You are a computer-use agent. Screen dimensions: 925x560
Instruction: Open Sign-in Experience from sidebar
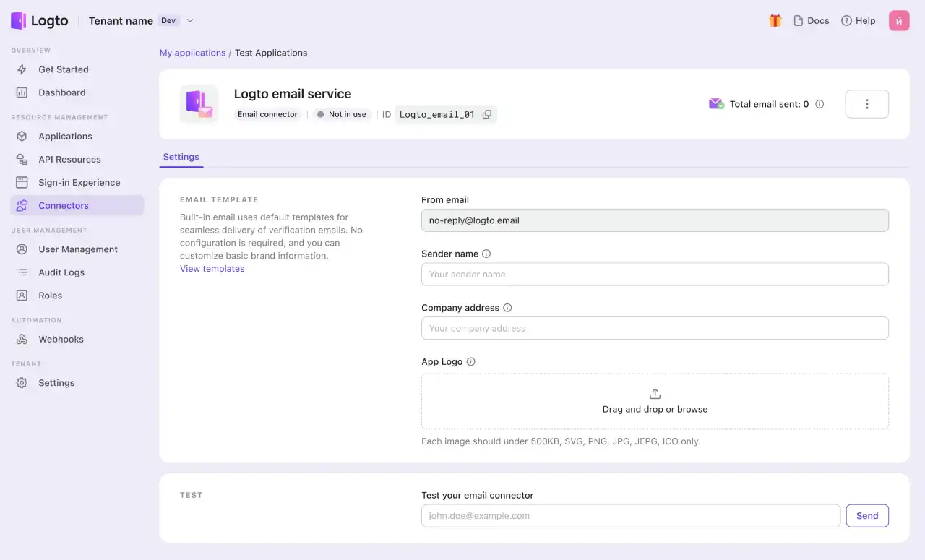click(x=79, y=183)
